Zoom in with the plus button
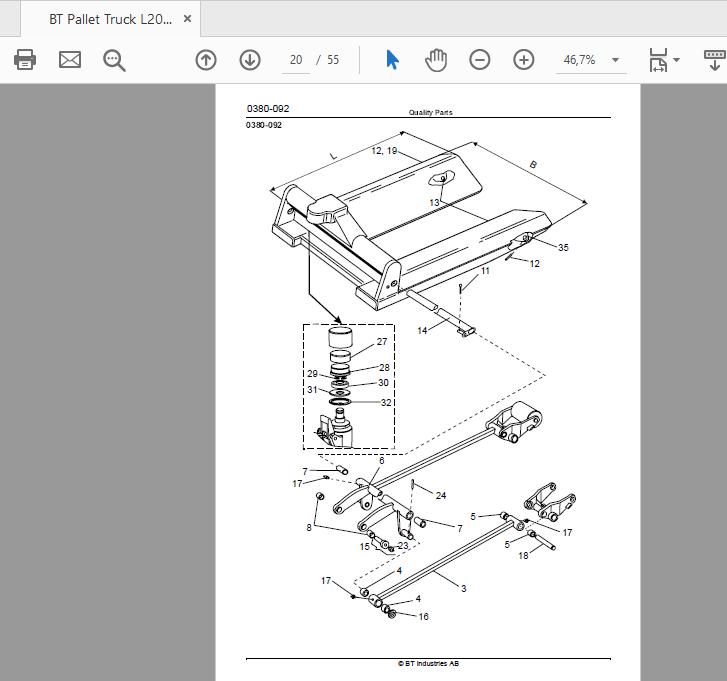Image resolution: width=727 pixels, height=681 pixels. (523, 60)
